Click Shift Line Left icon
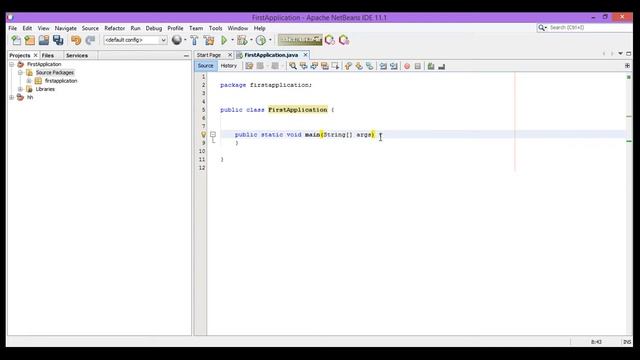 383,66
